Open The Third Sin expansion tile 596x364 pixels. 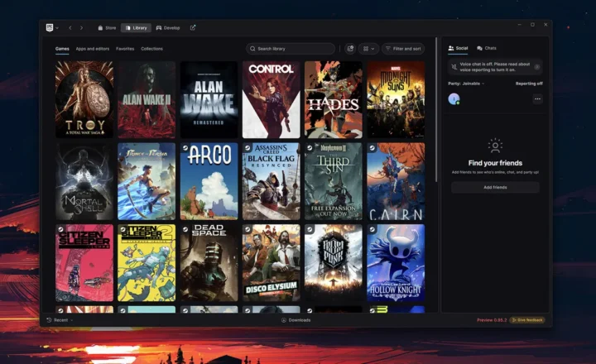coord(334,181)
